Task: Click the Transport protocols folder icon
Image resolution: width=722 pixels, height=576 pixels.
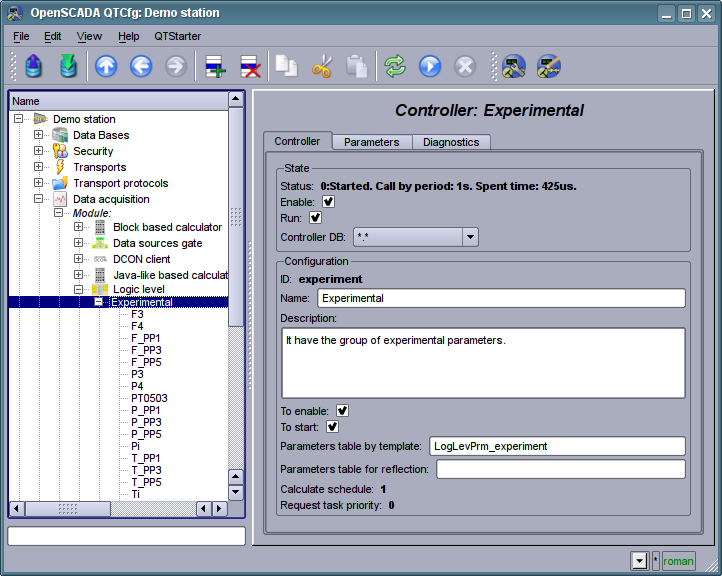Action: pyautogui.click(x=60, y=183)
